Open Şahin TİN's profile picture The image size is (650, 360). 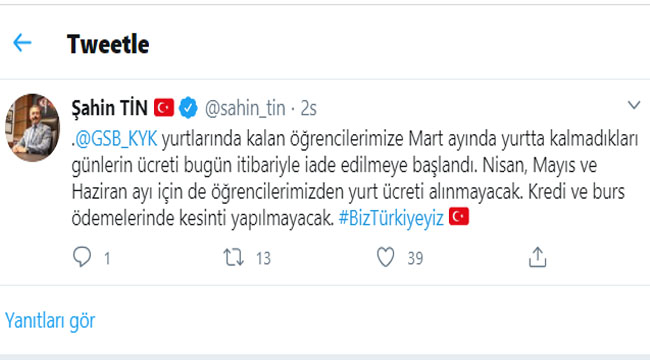coord(32,128)
